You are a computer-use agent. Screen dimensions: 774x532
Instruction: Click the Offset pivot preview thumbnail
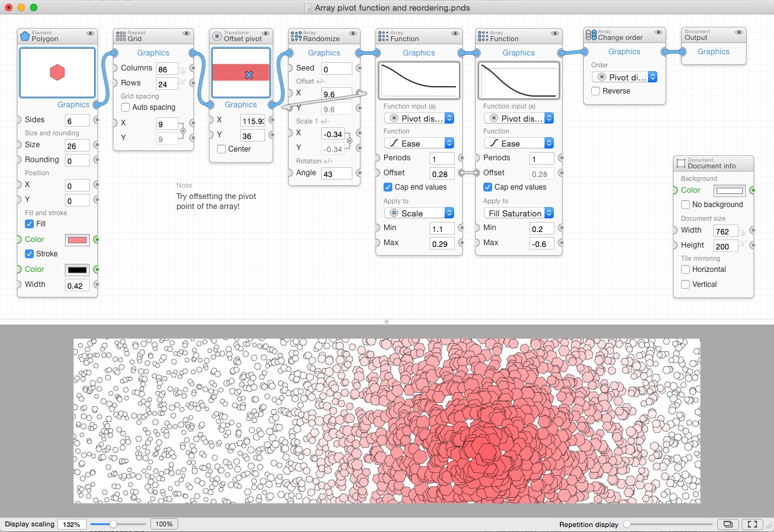tap(241, 72)
